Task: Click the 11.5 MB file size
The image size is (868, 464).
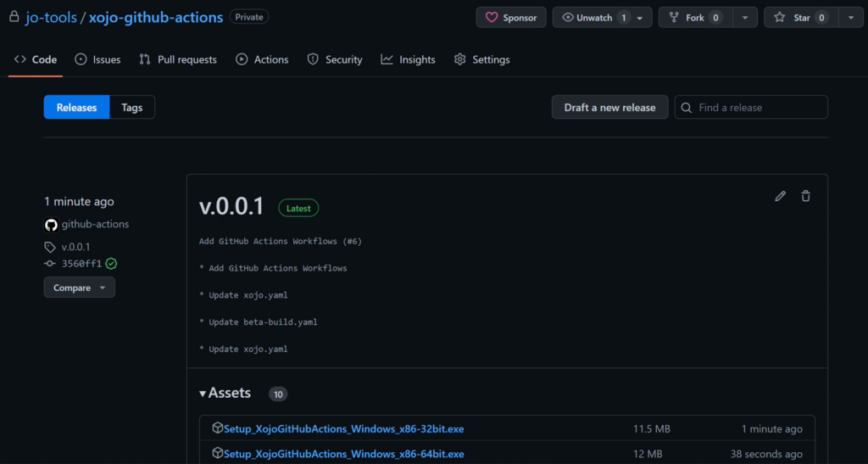Action: coord(652,428)
